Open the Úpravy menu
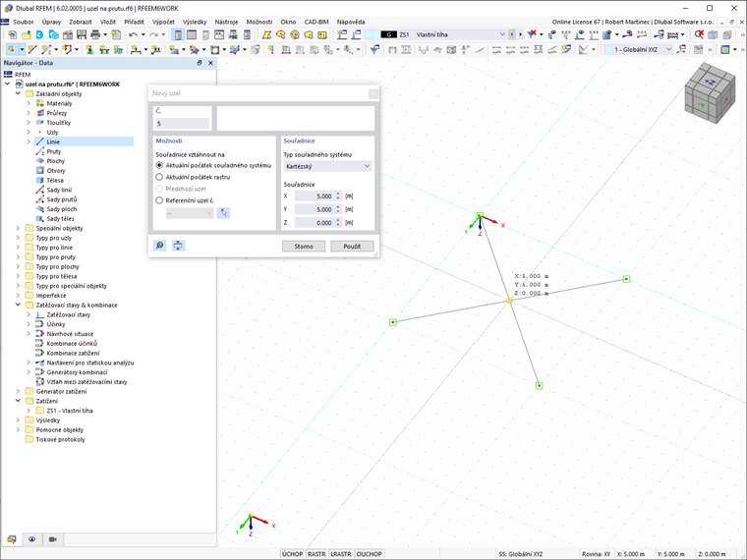Viewport: 747px width, 560px height. [51, 22]
